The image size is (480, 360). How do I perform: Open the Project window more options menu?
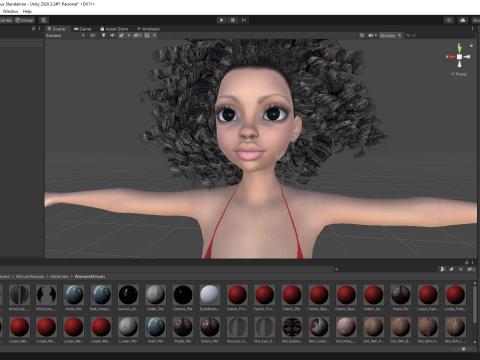[473, 262]
